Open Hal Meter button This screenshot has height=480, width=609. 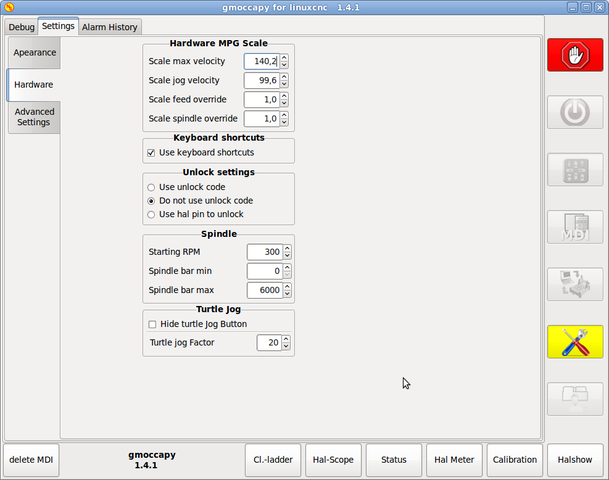[x=454, y=460]
